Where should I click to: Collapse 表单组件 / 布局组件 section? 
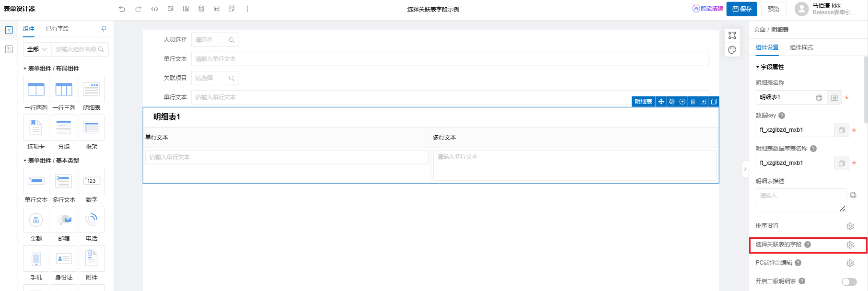pyautogui.click(x=25, y=69)
